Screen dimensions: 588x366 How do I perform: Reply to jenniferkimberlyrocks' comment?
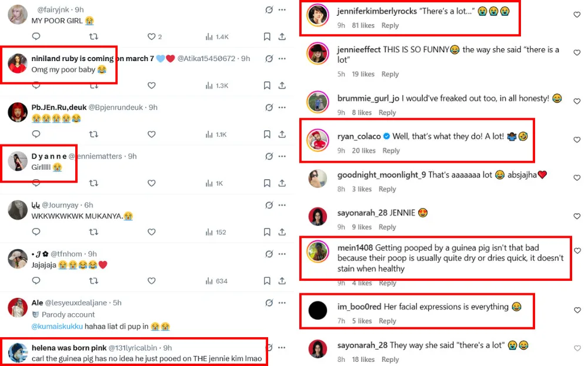tap(390, 26)
